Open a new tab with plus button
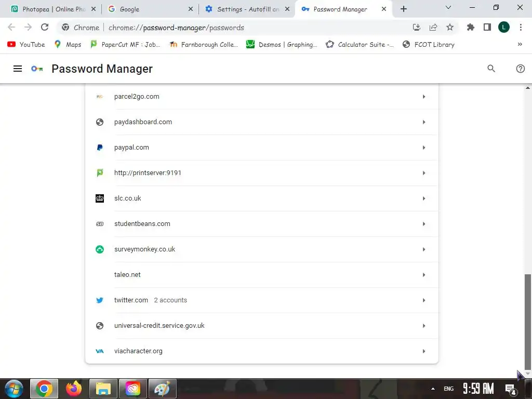Image resolution: width=532 pixels, height=399 pixels. (403, 9)
